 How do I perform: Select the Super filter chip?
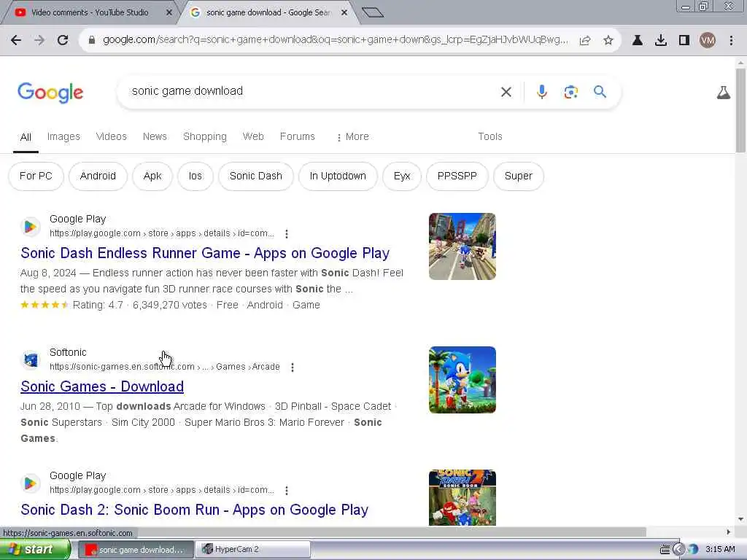pos(519,176)
